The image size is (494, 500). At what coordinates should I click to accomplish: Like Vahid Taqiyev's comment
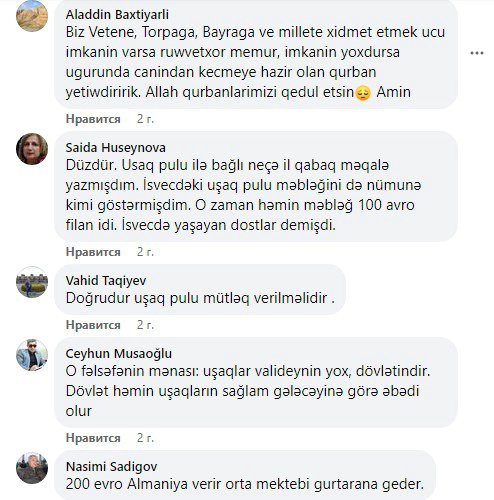point(93,325)
